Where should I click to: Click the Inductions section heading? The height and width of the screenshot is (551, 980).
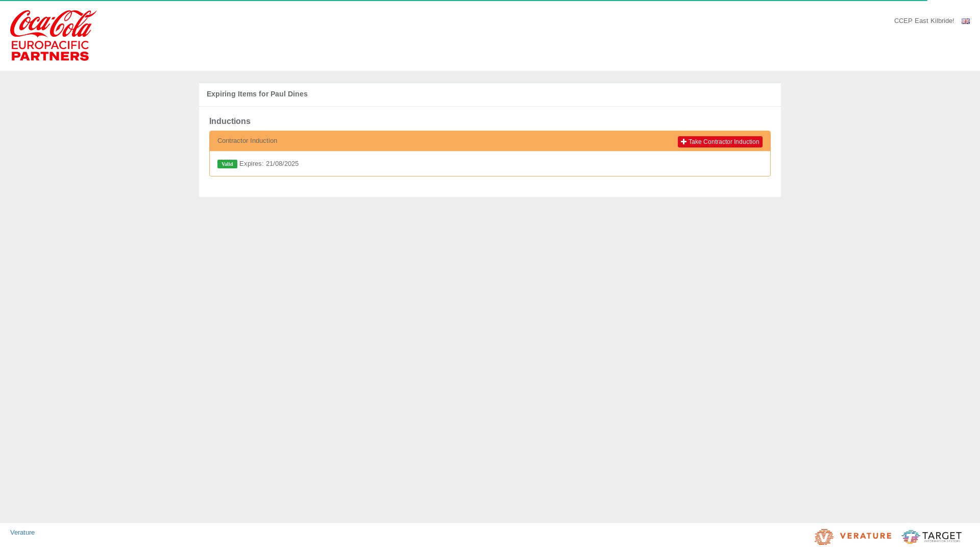click(230, 121)
